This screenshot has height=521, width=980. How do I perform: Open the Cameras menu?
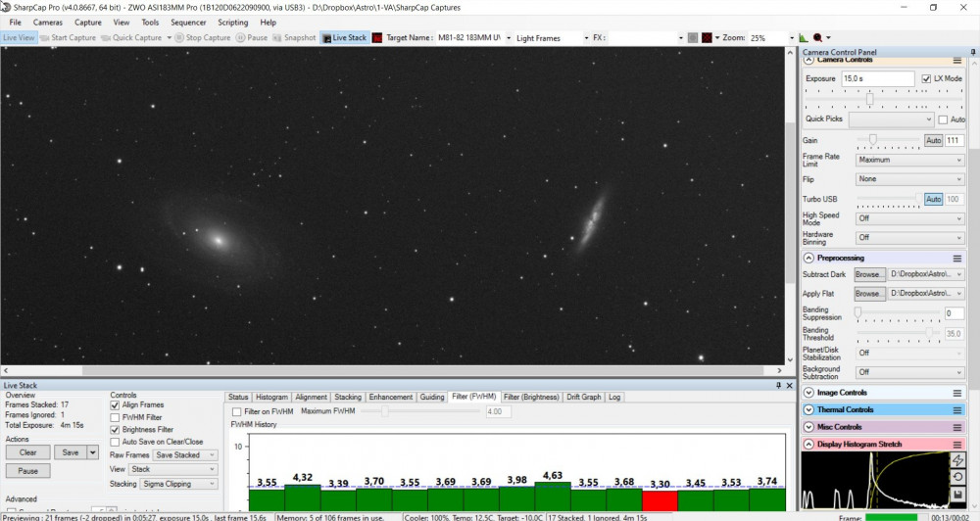coord(47,22)
